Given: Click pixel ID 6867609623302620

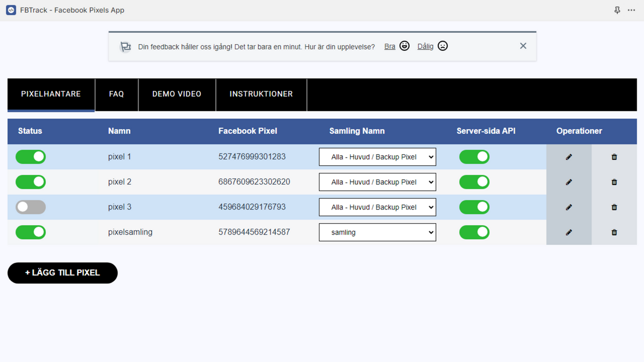Looking at the screenshot, I should (x=254, y=182).
